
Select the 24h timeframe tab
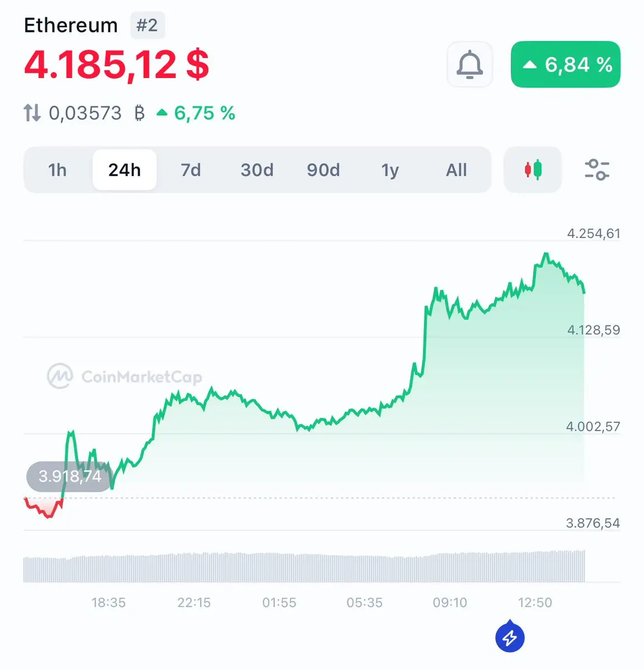pyautogui.click(x=124, y=170)
